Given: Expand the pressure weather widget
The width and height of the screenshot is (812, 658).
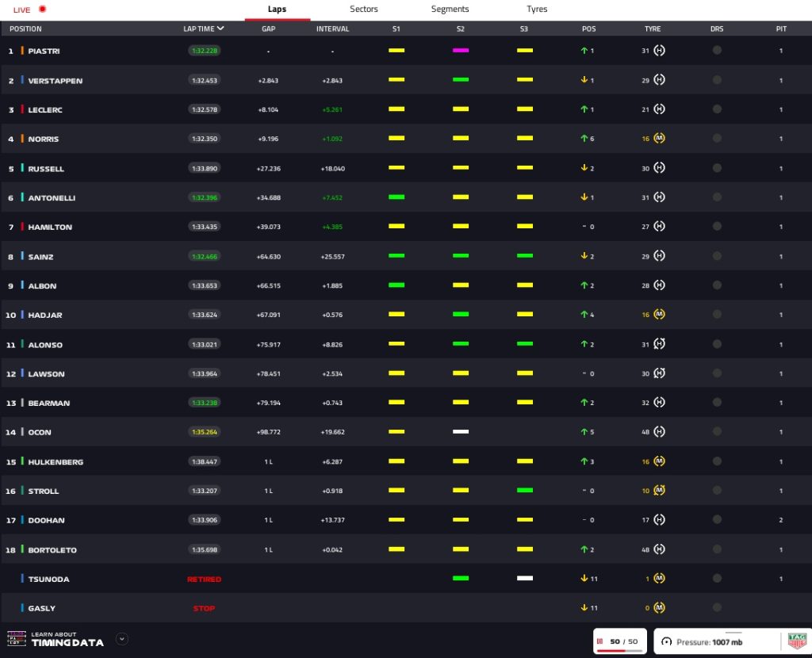Looking at the screenshot, I should [733, 633].
